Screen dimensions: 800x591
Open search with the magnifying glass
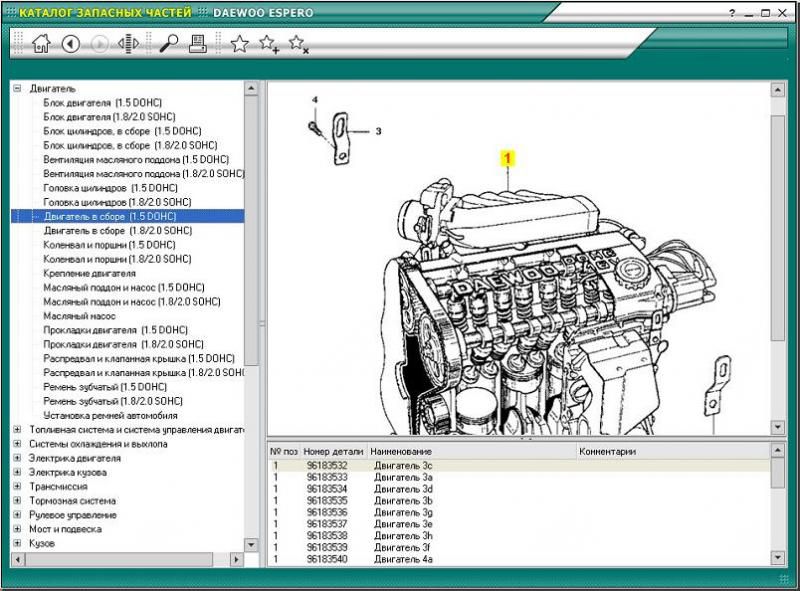coord(168,43)
